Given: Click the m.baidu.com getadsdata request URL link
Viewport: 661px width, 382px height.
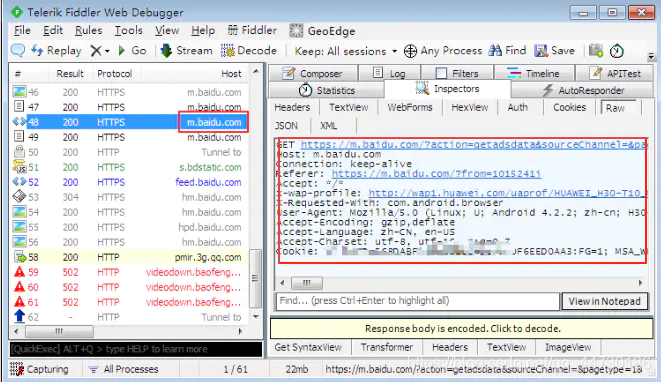Looking at the screenshot, I should 473,145.
